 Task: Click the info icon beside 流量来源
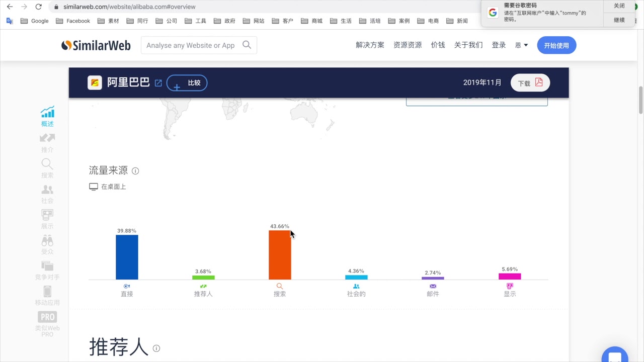pos(135,171)
